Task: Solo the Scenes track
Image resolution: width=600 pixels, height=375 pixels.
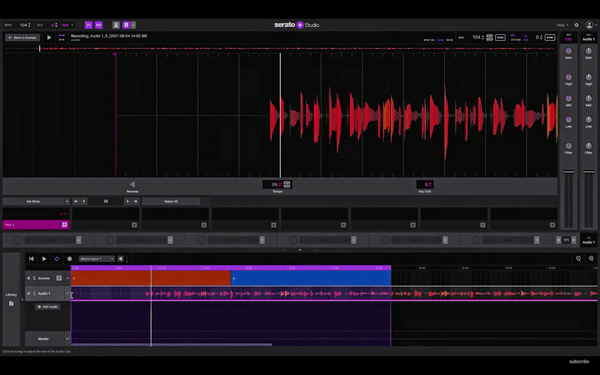Action: coord(34,278)
